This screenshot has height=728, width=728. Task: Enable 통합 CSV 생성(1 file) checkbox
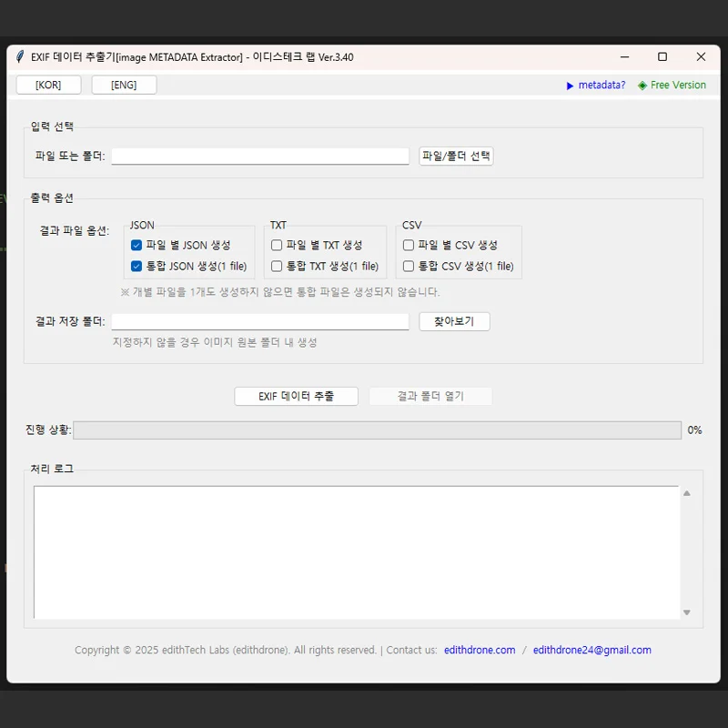408,266
